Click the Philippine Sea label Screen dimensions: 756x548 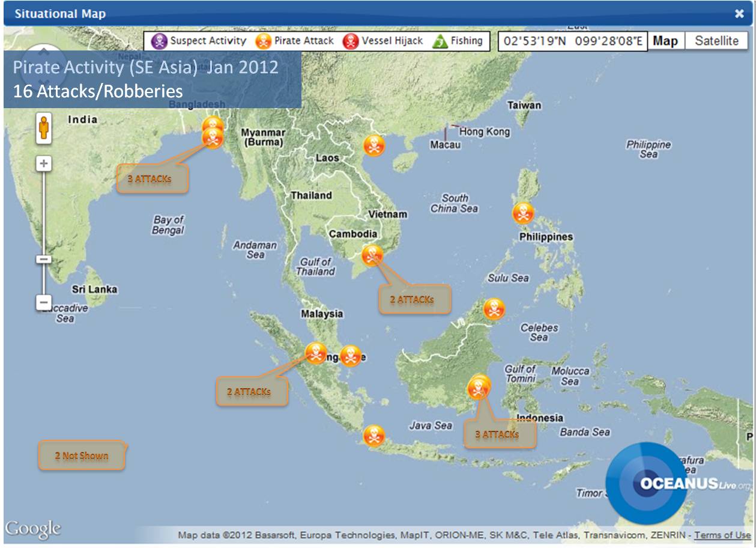tap(649, 149)
